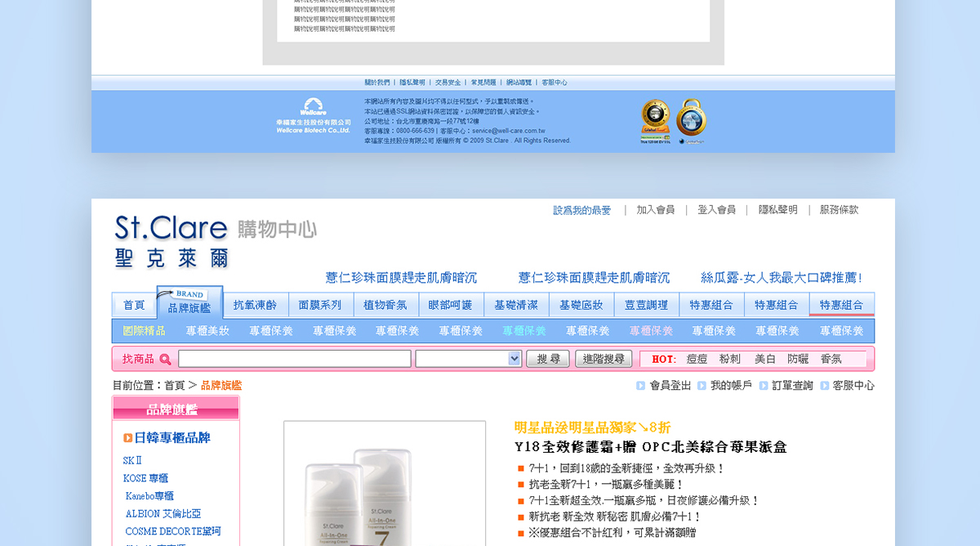980x546 pixels.
Task: Focus the 找商品 search text field
Action: (295, 358)
